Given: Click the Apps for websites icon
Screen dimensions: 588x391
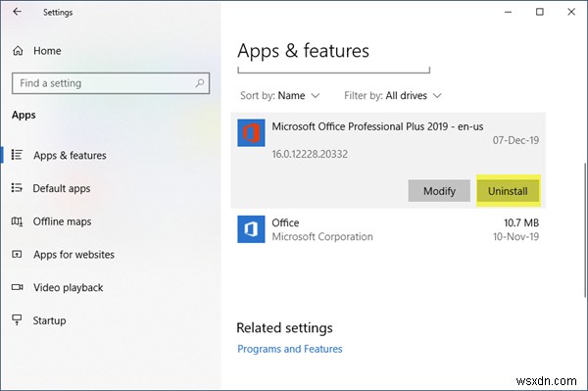Looking at the screenshot, I should (x=17, y=254).
